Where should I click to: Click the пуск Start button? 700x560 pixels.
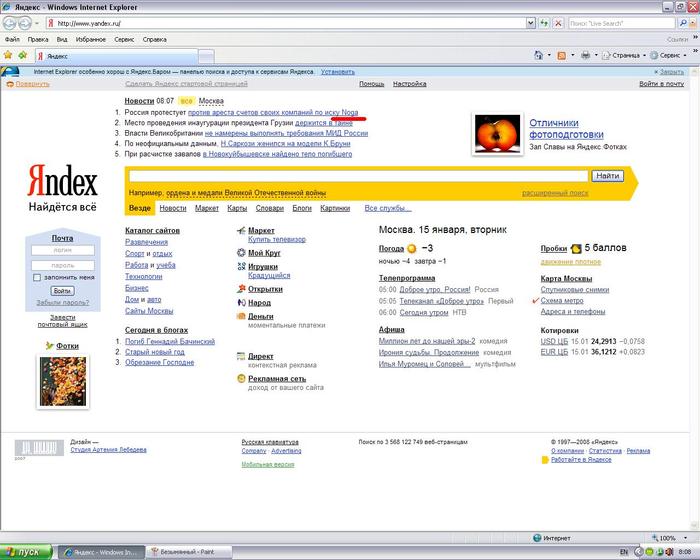pos(26,552)
